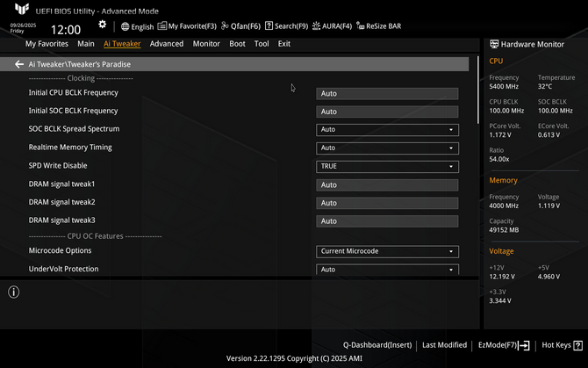Open Q-Dashboard(Insert)

pyautogui.click(x=377, y=345)
